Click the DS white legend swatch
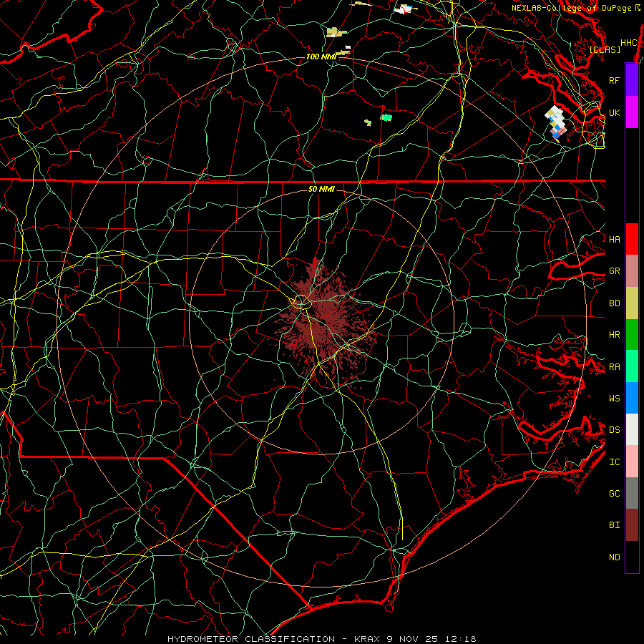Screen dimensions: 644x644 pos(632,429)
